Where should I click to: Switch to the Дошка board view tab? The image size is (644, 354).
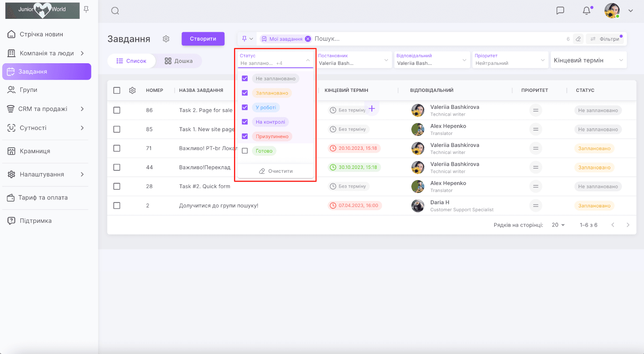(x=179, y=61)
